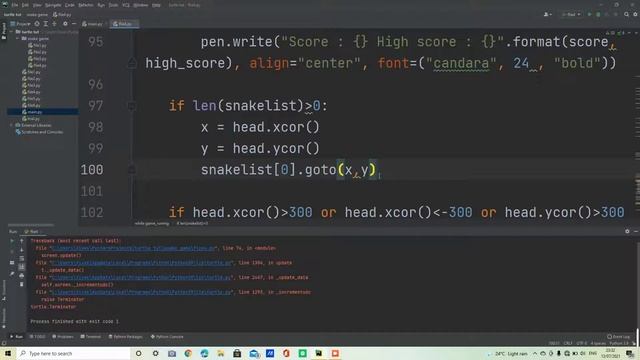Screen dimensions: 640x360
Task: Open the TODO tool window tab
Action: pos(38,337)
